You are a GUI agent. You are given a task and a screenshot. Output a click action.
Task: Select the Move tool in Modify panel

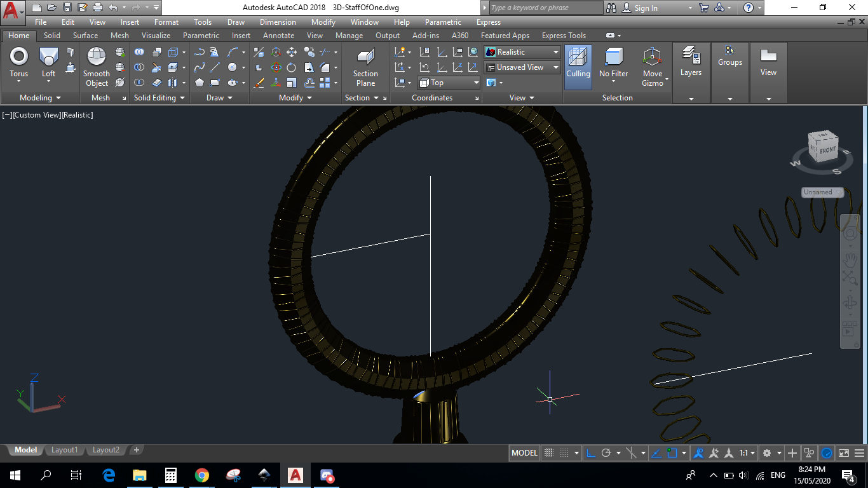click(292, 52)
